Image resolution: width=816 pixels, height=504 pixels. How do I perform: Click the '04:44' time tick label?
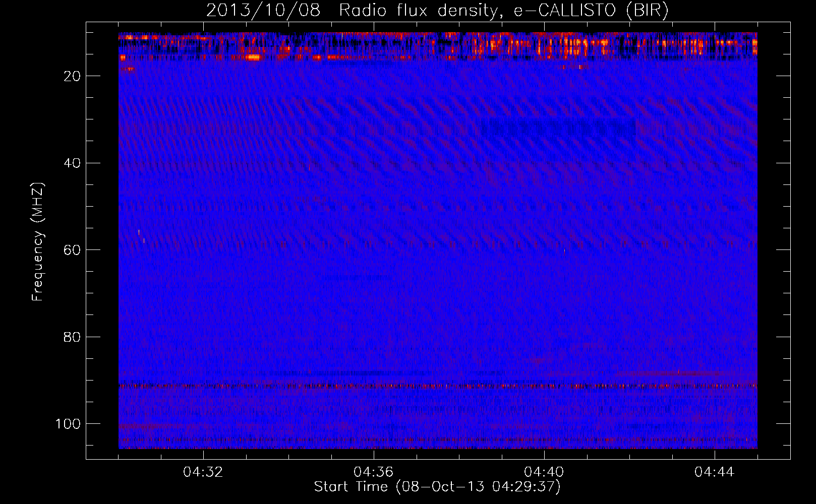[x=715, y=472]
